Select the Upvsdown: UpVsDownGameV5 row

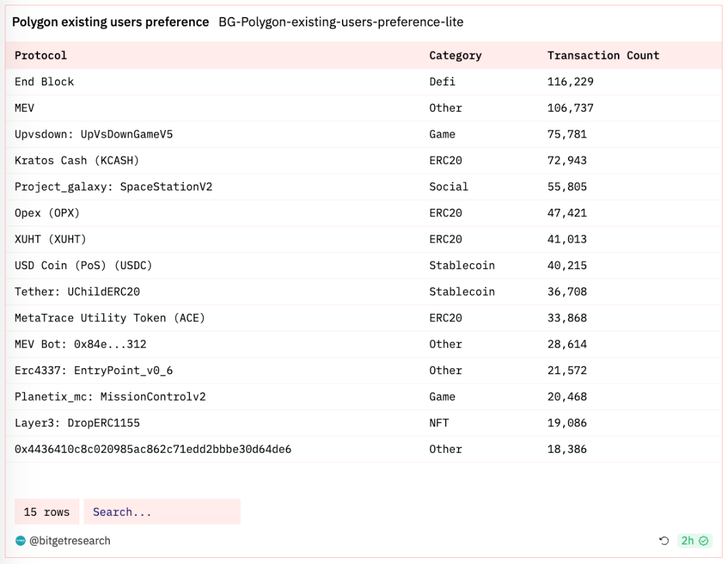(x=94, y=134)
